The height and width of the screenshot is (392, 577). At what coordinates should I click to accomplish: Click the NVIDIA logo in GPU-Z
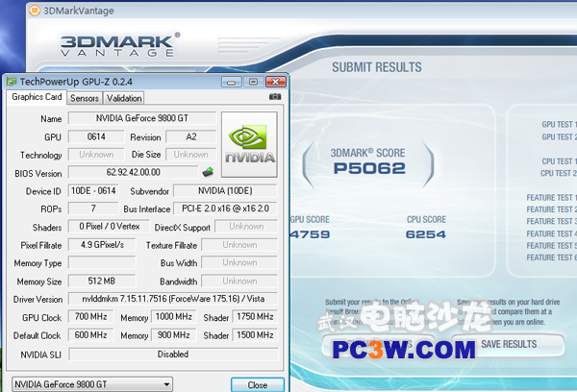click(249, 144)
